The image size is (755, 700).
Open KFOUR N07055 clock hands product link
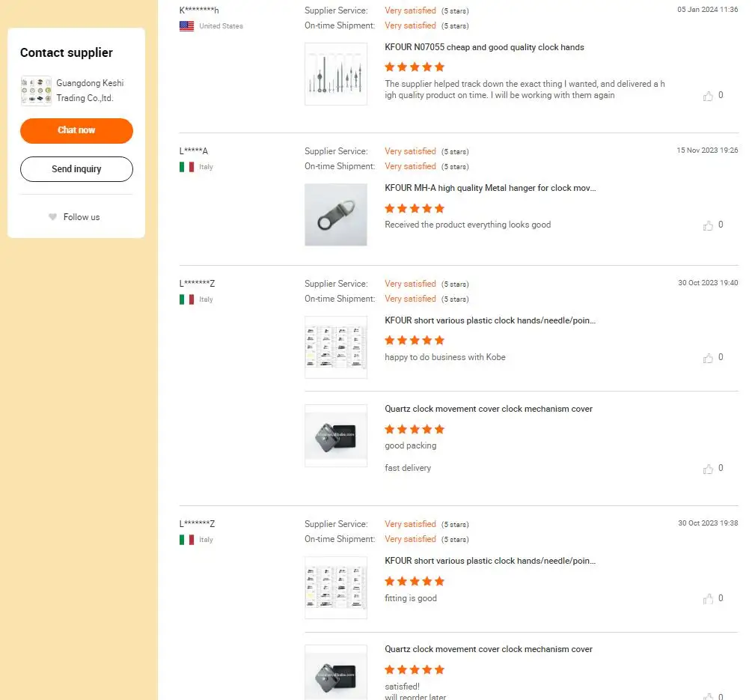click(x=484, y=47)
